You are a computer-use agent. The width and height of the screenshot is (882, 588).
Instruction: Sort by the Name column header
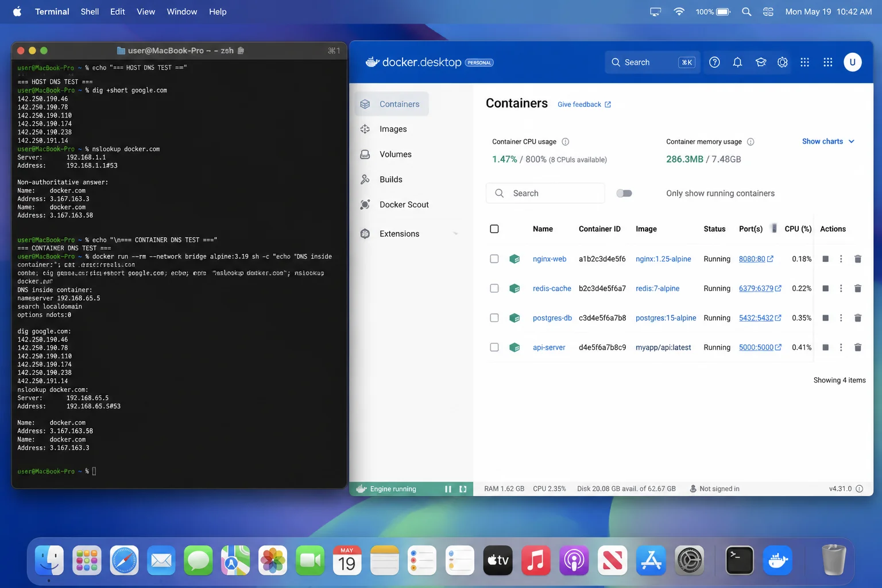[x=543, y=229]
